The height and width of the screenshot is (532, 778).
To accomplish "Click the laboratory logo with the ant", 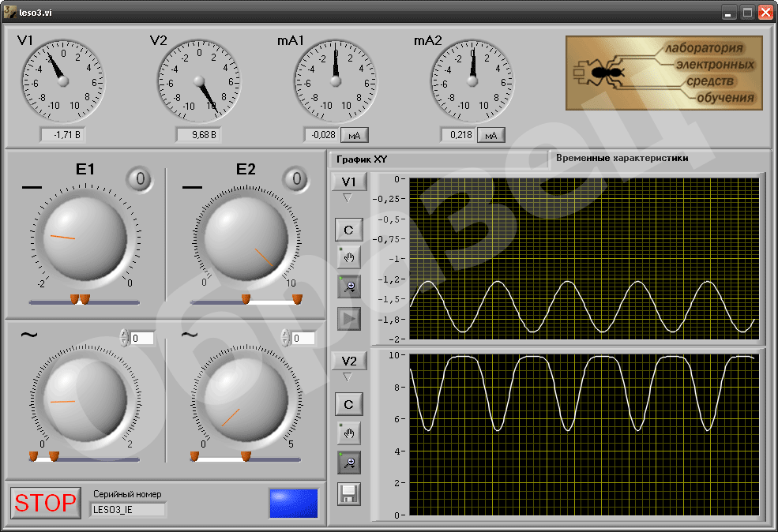I will point(664,73).
